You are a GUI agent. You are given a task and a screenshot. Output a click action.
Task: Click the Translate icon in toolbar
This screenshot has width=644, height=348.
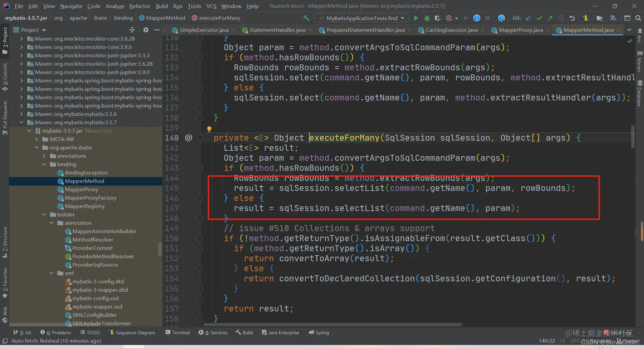pos(613,18)
